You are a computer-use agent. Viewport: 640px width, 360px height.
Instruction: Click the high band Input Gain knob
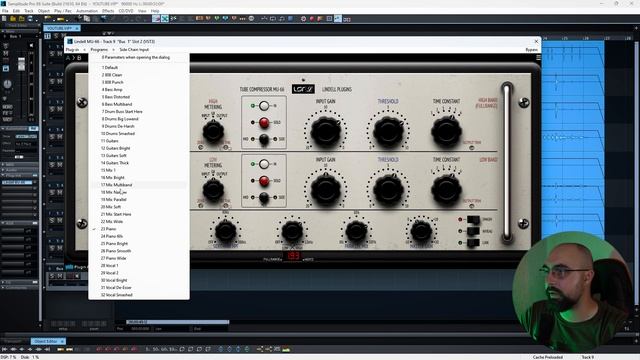tap(326, 131)
